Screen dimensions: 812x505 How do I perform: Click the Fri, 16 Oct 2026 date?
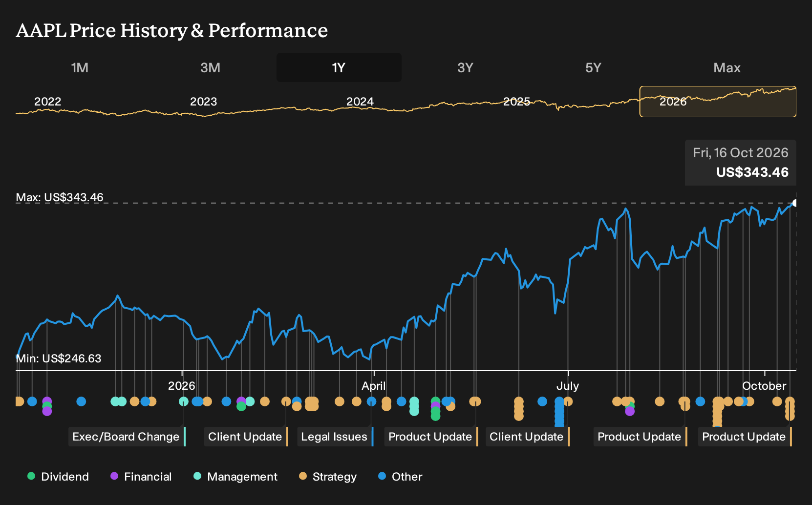(x=741, y=153)
